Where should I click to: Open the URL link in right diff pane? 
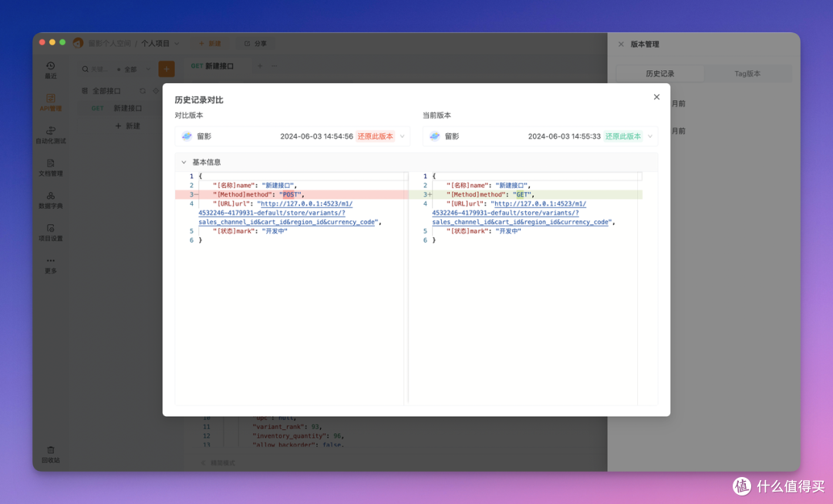pos(521,213)
